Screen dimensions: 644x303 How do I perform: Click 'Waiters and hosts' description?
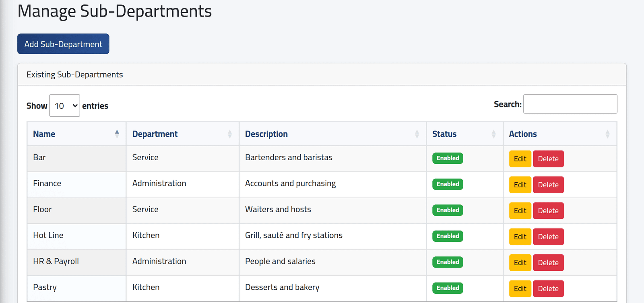pyautogui.click(x=278, y=209)
